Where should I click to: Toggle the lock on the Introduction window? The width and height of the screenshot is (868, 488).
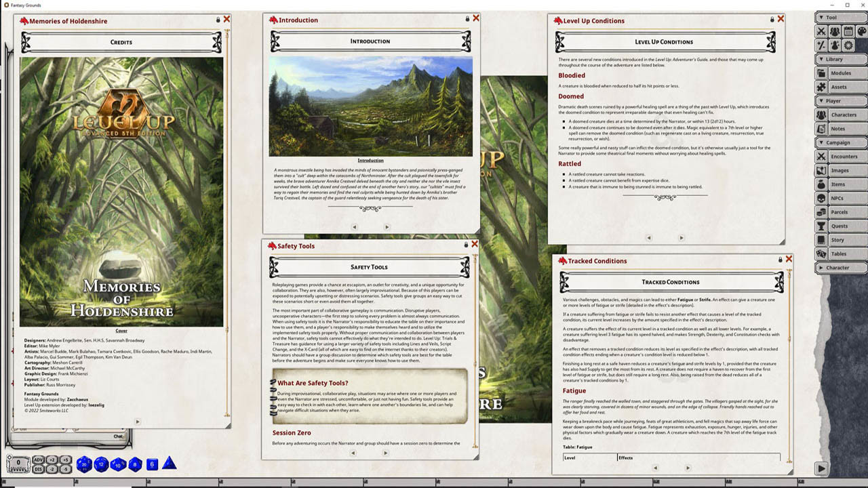[x=467, y=18]
